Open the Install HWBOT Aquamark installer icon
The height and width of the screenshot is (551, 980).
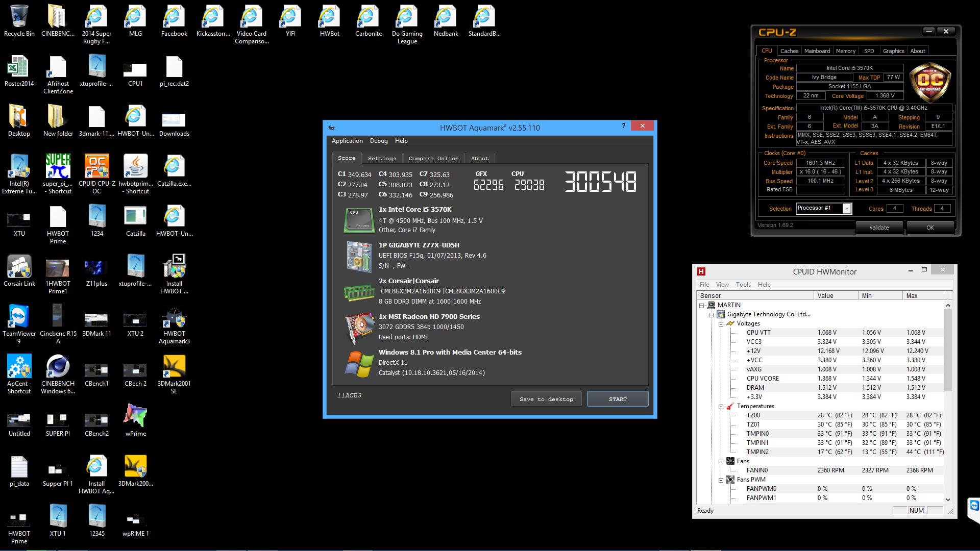pos(96,474)
